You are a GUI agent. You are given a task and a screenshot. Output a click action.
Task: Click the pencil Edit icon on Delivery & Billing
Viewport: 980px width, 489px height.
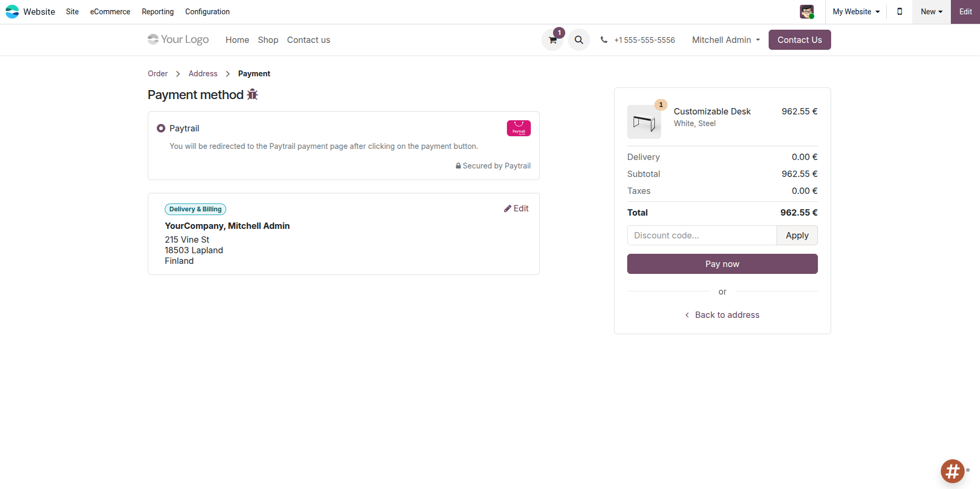click(507, 208)
